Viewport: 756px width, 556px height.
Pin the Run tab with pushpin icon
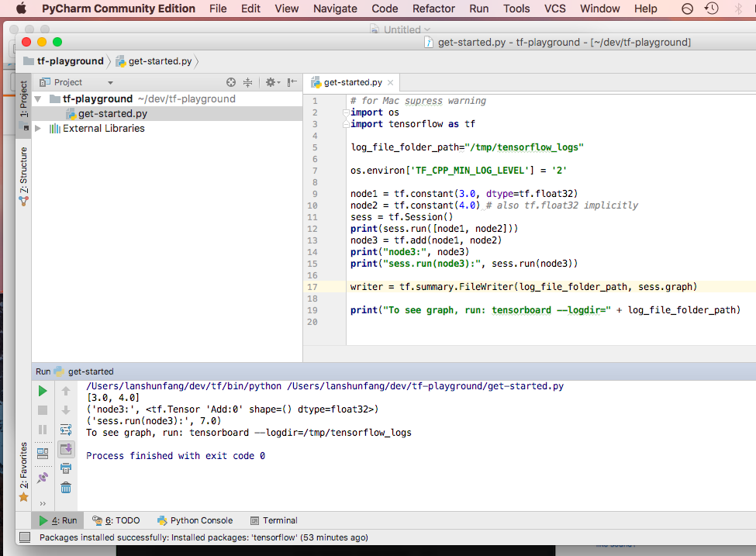point(43,478)
